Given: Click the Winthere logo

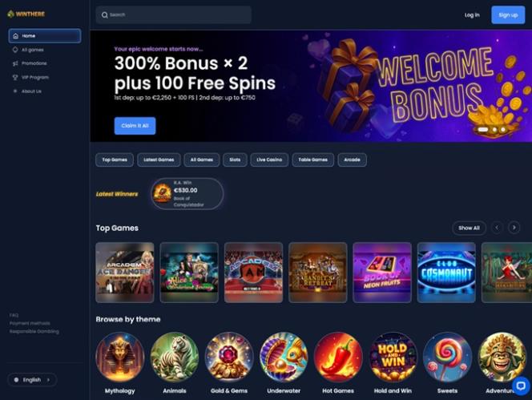Looking at the screenshot, I should pyautogui.click(x=26, y=14).
